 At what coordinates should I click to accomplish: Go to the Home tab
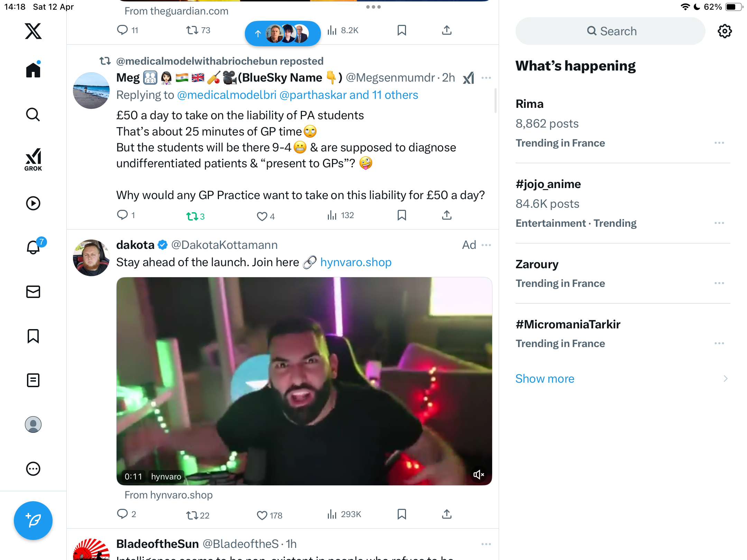[33, 69]
